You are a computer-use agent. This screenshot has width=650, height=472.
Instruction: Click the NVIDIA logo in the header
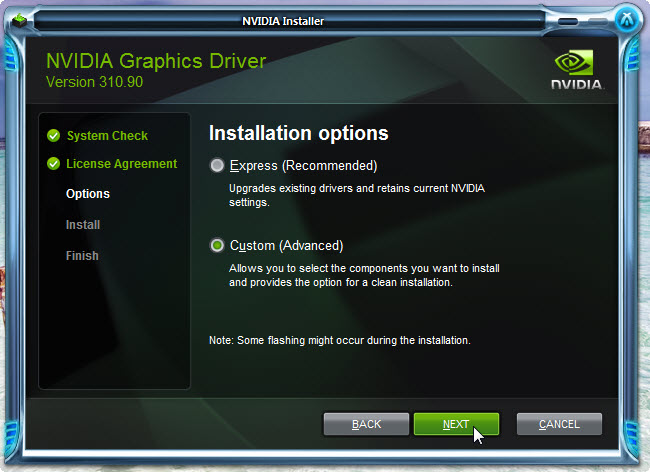(577, 70)
